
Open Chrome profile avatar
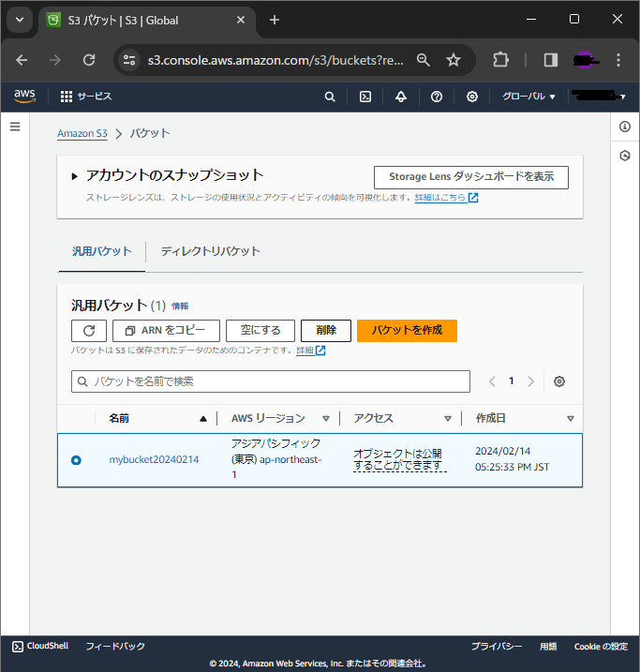(x=585, y=60)
